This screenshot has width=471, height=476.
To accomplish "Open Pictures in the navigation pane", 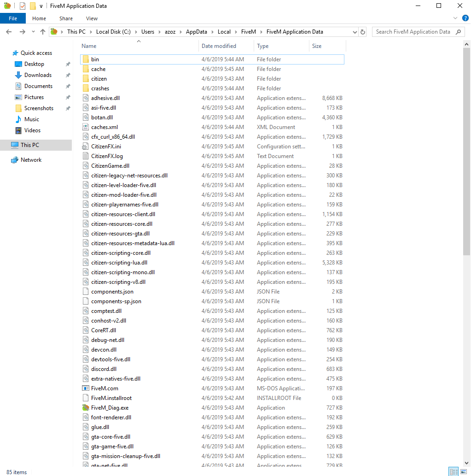I will [x=34, y=97].
